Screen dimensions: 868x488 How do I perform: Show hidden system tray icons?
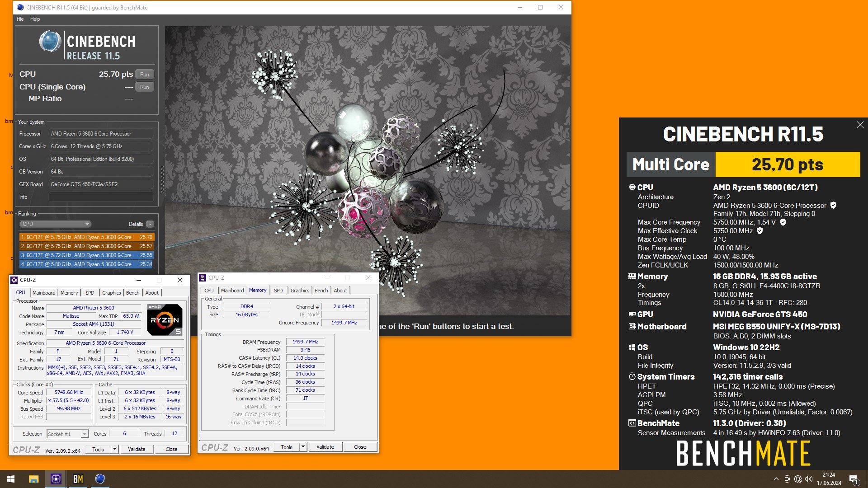click(x=776, y=479)
